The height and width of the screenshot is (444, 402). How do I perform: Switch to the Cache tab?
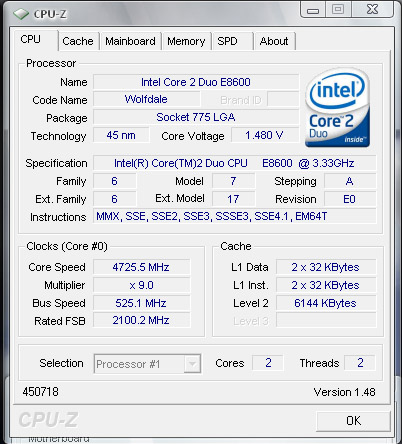click(78, 41)
